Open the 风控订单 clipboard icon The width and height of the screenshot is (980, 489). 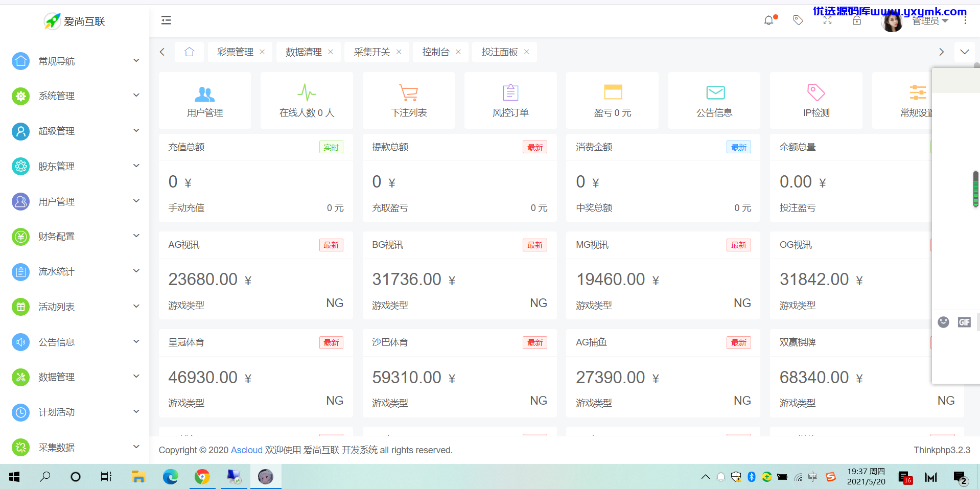coord(510,92)
